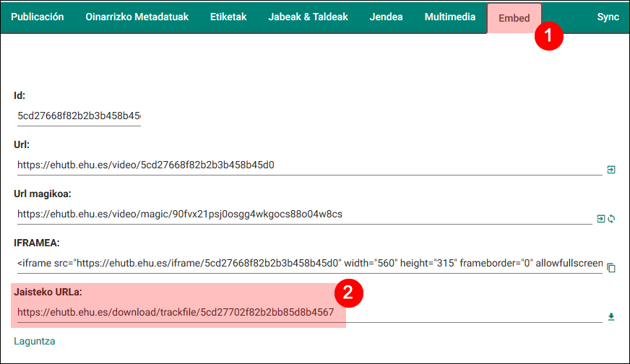Switch to the Multimedia tab
The image size is (630, 364).
click(450, 17)
